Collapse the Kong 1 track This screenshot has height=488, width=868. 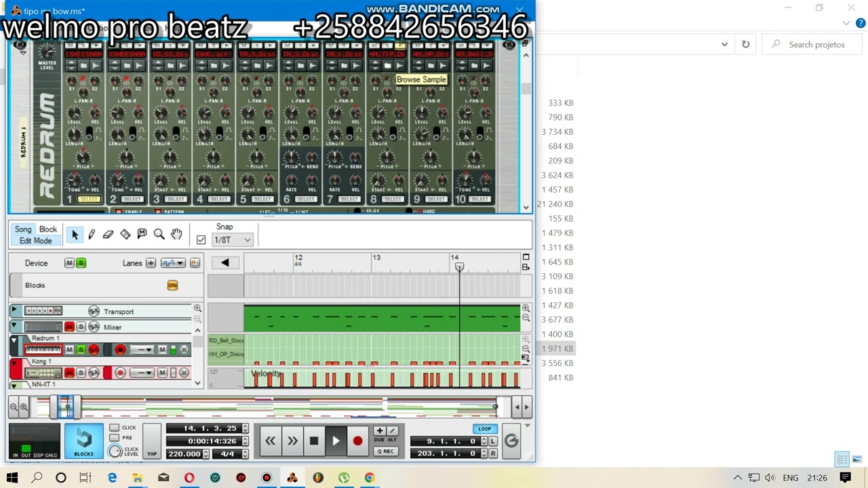tap(14, 362)
